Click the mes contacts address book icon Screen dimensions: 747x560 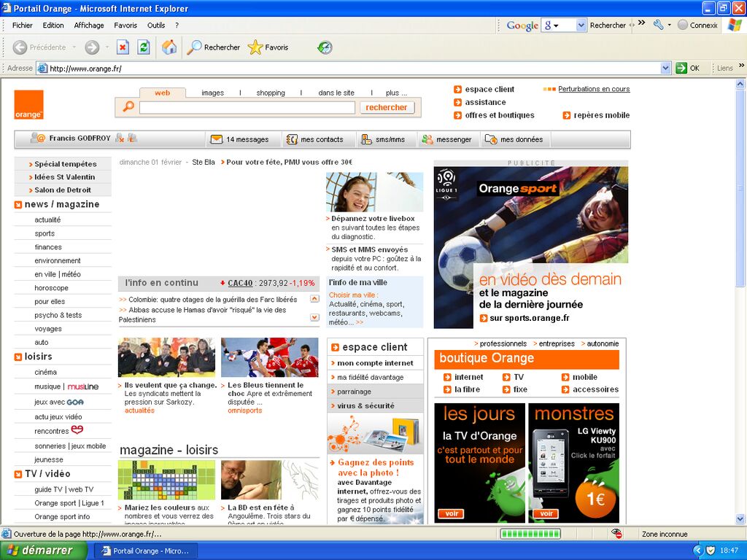pos(292,139)
